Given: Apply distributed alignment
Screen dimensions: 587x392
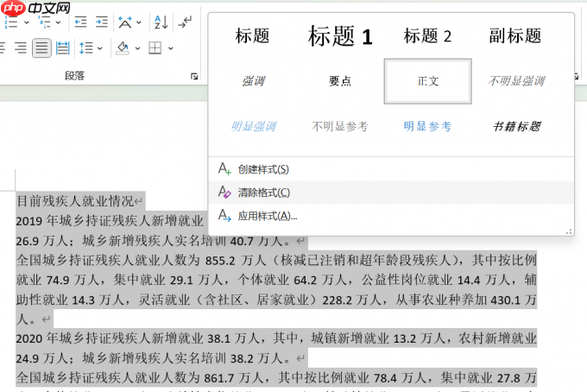Looking at the screenshot, I should [x=62, y=48].
